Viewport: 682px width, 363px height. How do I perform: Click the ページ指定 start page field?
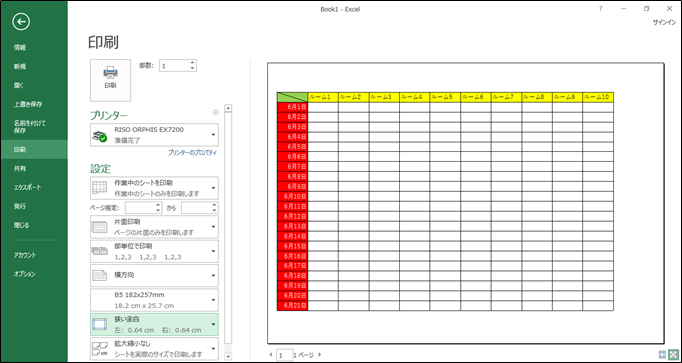coord(140,208)
